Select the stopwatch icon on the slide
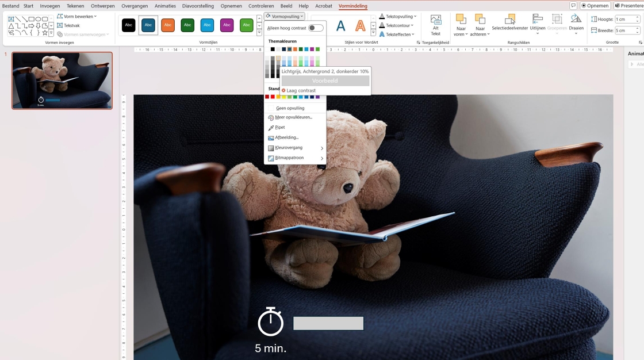 (271, 321)
